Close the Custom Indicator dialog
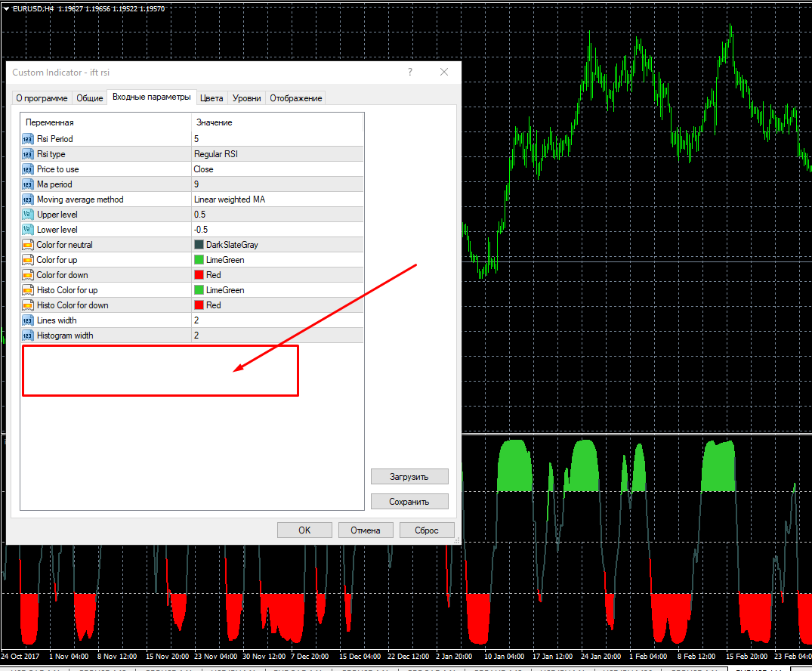This screenshot has width=812, height=671. coord(444,72)
